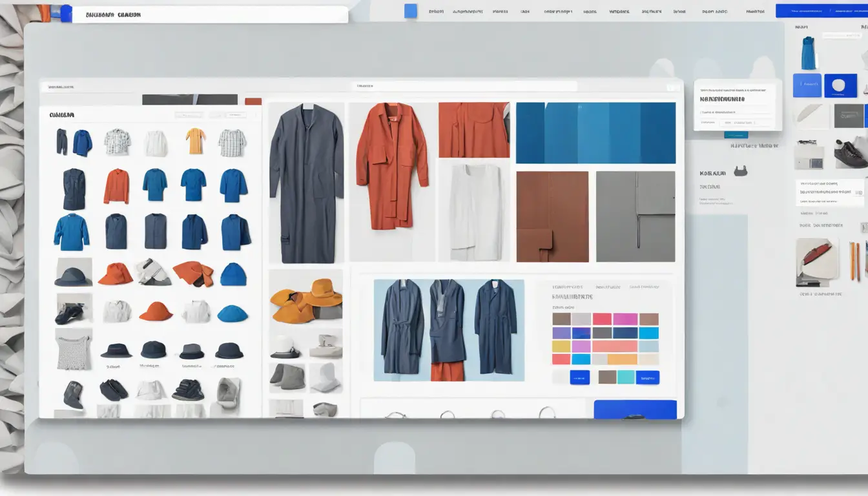Open the long navy coat image

306,183
